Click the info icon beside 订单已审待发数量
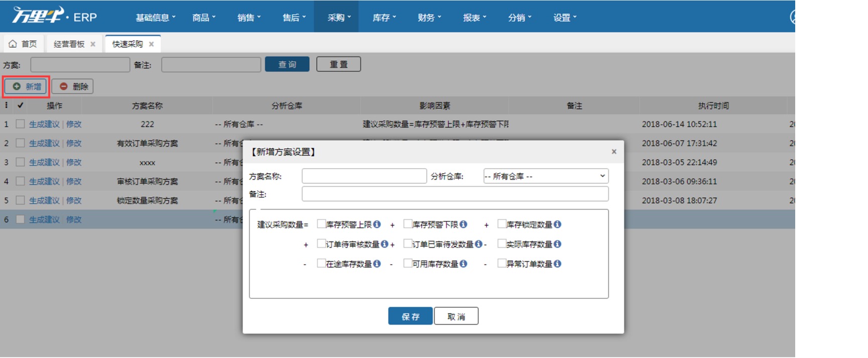The height and width of the screenshot is (358, 868). (x=478, y=244)
